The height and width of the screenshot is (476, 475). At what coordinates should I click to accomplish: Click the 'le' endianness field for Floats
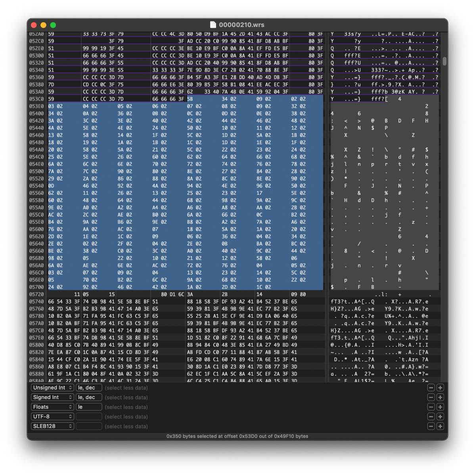pyautogui.click(x=89, y=407)
